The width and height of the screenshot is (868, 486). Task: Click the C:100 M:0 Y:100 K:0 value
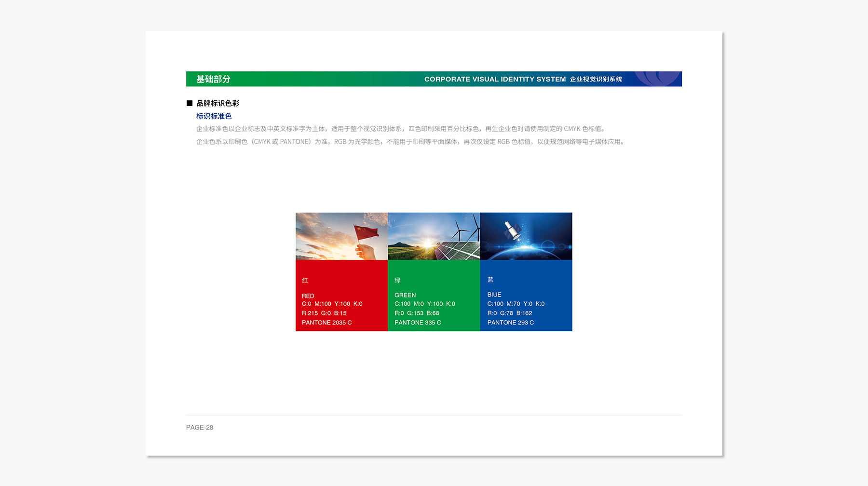click(x=424, y=304)
